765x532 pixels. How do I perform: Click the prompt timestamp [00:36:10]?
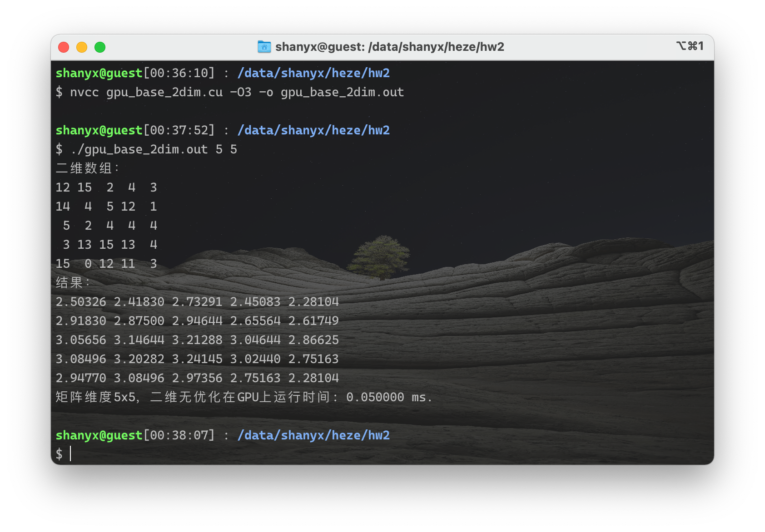click(179, 73)
